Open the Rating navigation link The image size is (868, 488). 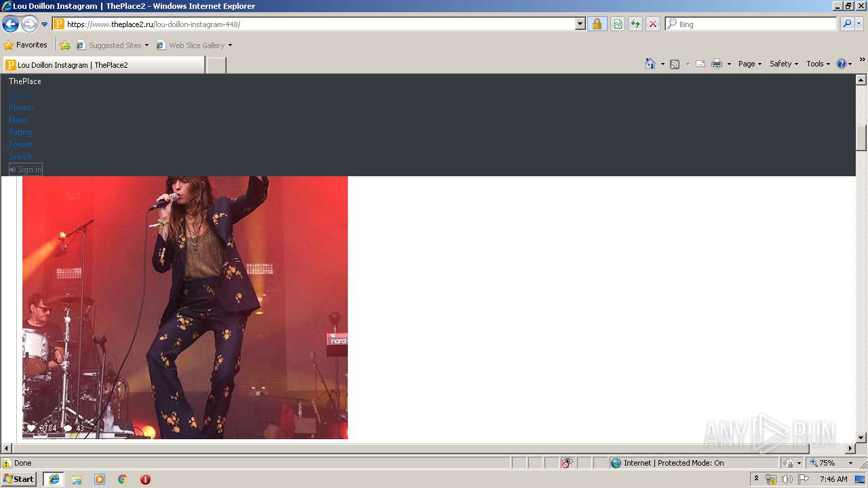pos(20,132)
